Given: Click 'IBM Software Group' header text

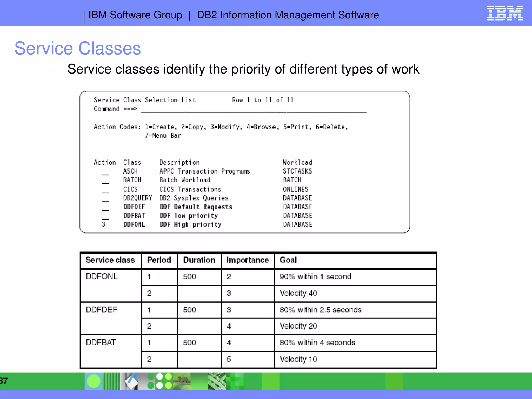Looking at the screenshot, I should click(x=135, y=15).
